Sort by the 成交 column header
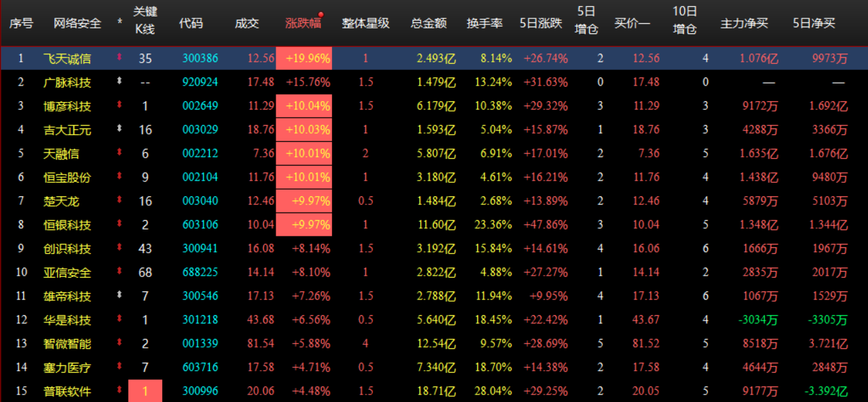 (247, 23)
